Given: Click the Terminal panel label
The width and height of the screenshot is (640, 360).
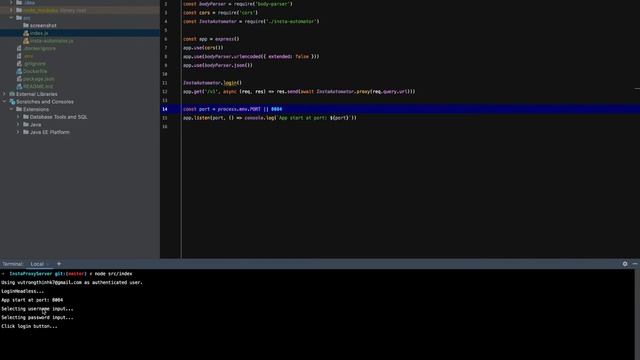Looking at the screenshot, I should [13, 264].
